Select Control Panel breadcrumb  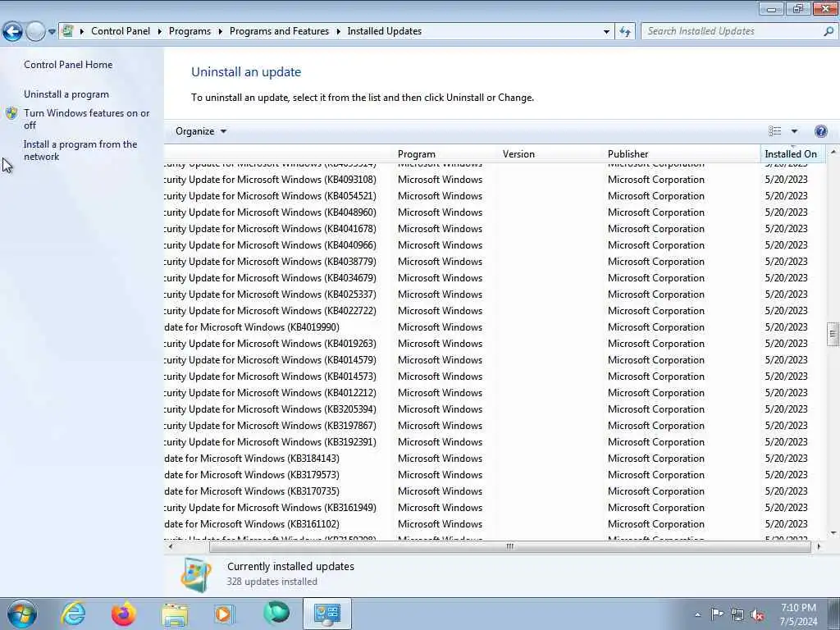click(x=121, y=31)
